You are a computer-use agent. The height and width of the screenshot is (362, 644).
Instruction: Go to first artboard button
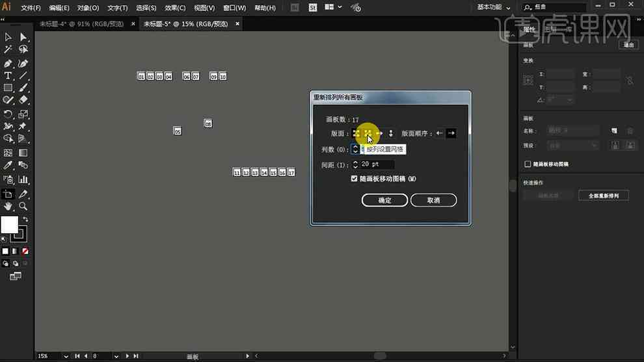pyautogui.click(x=77, y=356)
